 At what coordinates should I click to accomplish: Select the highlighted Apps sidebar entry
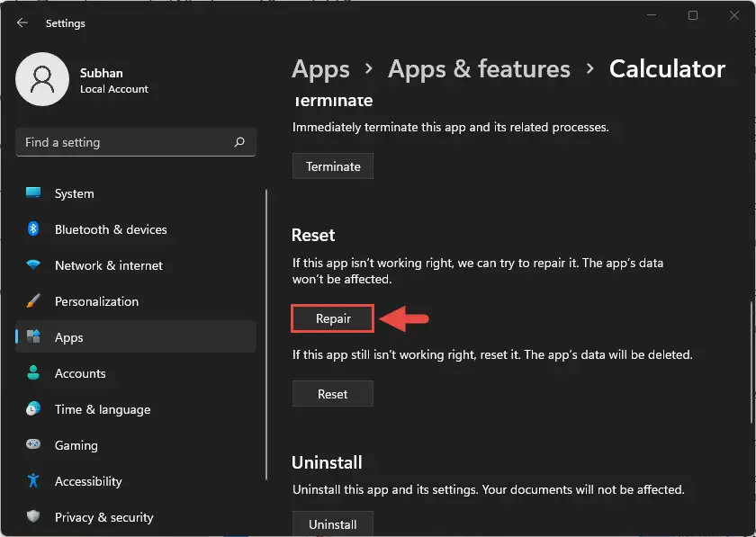point(136,337)
